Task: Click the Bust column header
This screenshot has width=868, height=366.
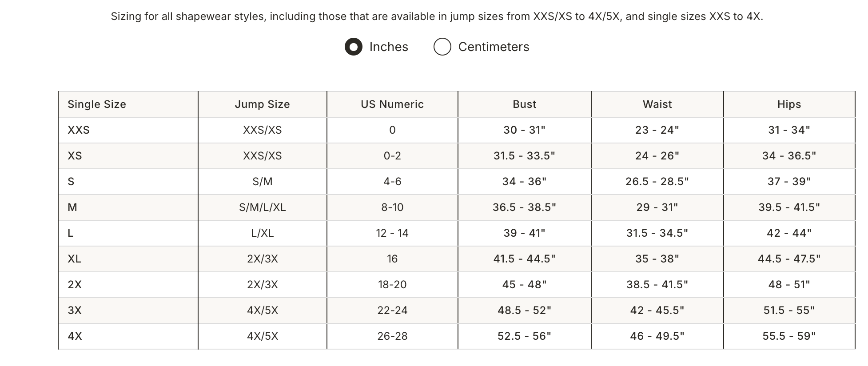Action: pyautogui.click(x=524, y=104)
